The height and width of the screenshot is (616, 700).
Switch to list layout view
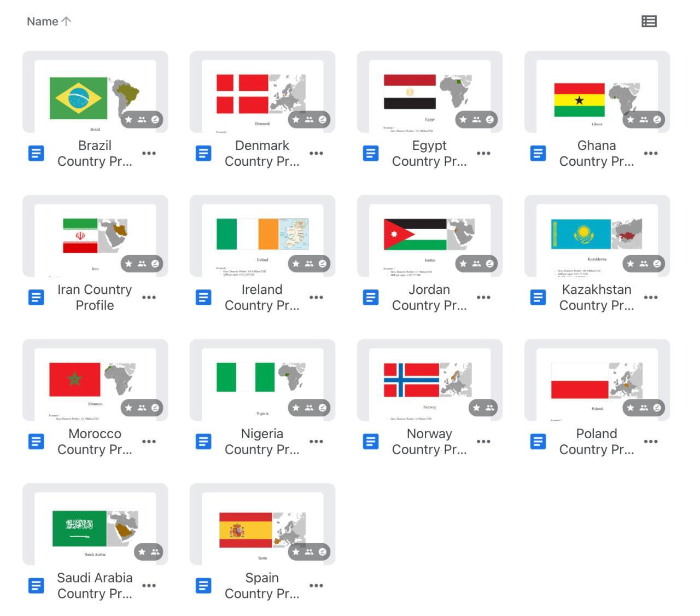pos(649,21)
